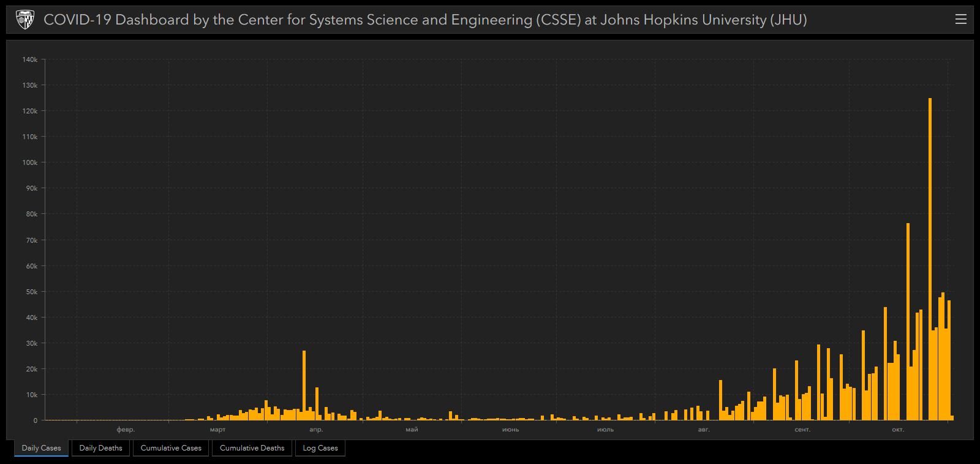
Task: Click the июль month label on x-axis
Action: [x=606, y=430]
